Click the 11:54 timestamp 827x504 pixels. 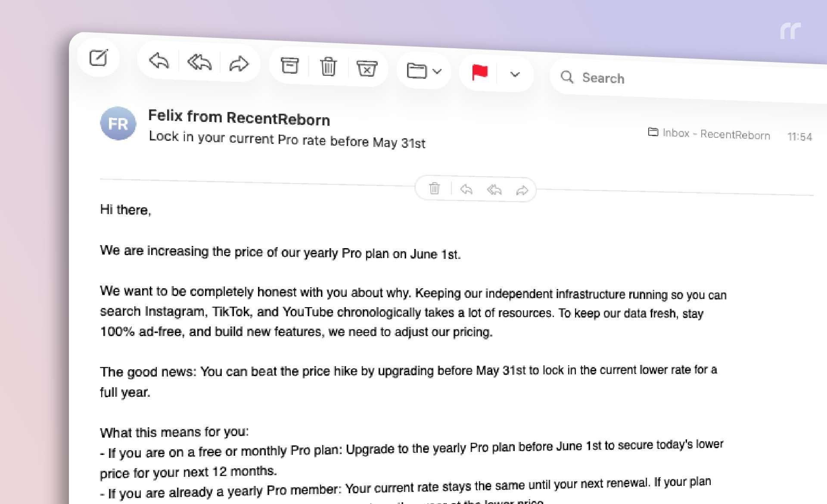[799, 137]
